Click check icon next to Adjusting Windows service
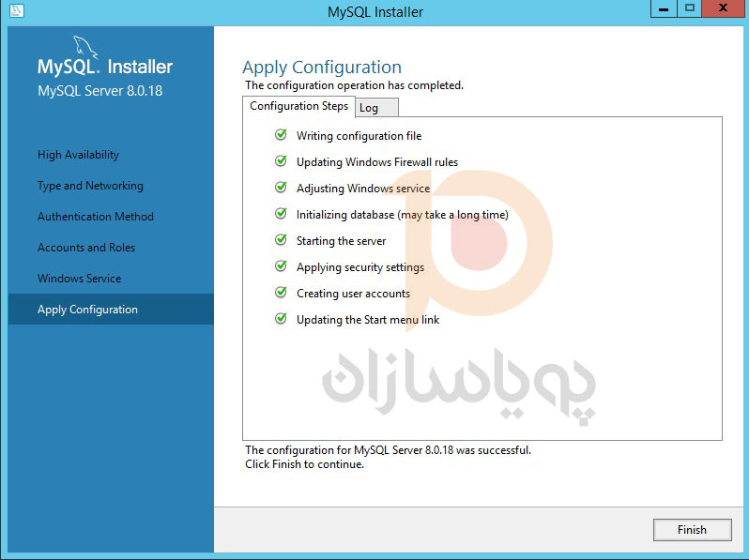This screenshot has height=560, width=749. click(281, 188)
